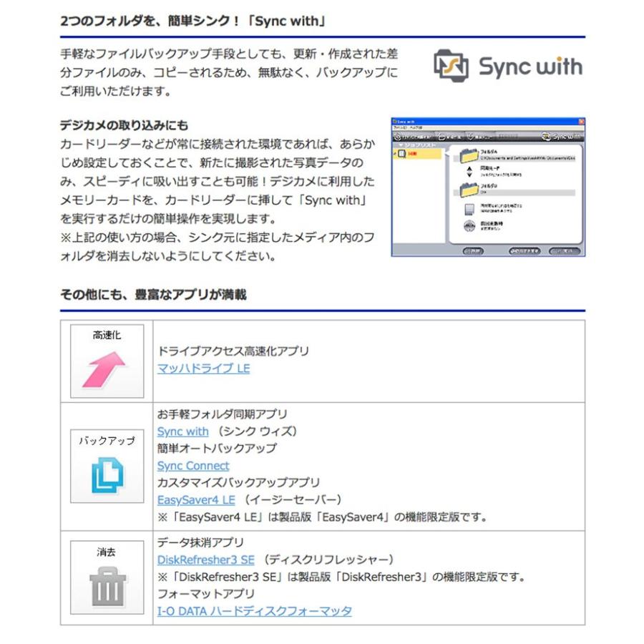Click the Sync with logo
Image resolution: width=644 pixels, height=644 pixels.
507,67
